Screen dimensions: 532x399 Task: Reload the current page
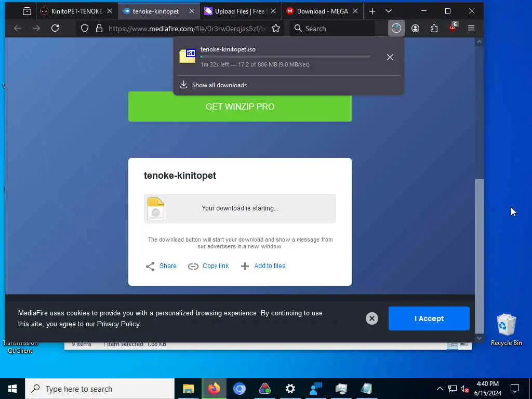point(55,28)
